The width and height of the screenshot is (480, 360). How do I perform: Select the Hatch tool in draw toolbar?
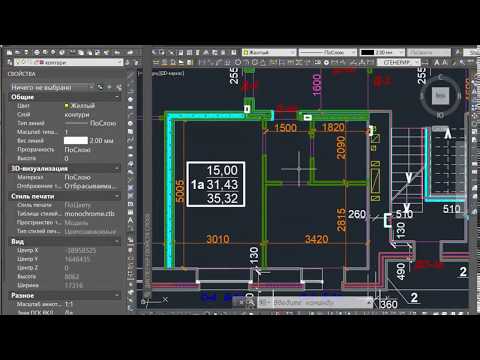coord(131,188)
